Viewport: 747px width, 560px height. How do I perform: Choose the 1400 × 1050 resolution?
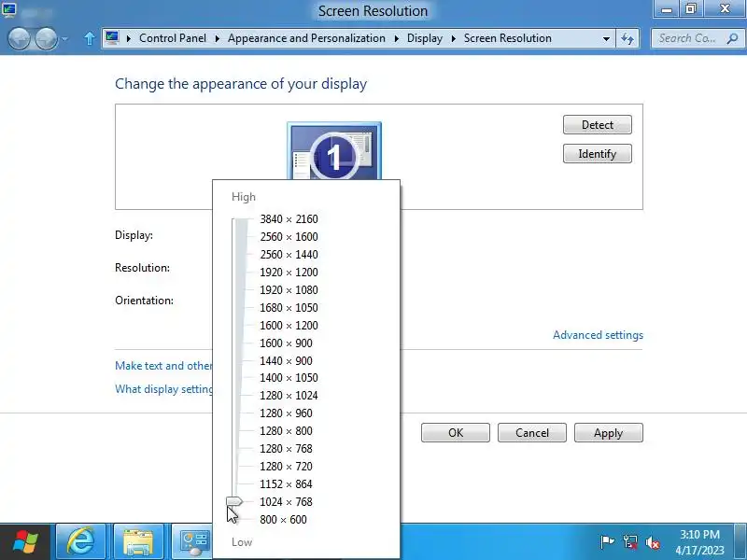(x=289, y=378)
